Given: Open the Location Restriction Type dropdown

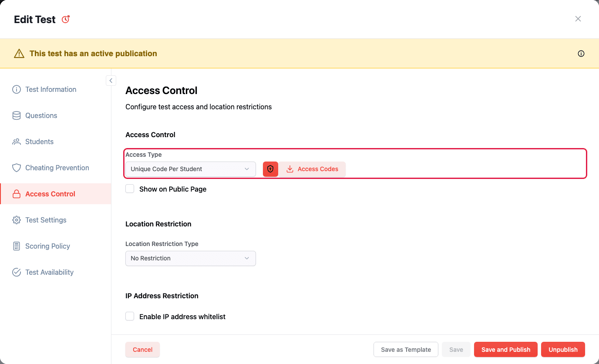Looking at the screenshot, I should click(x=191, y=258).
